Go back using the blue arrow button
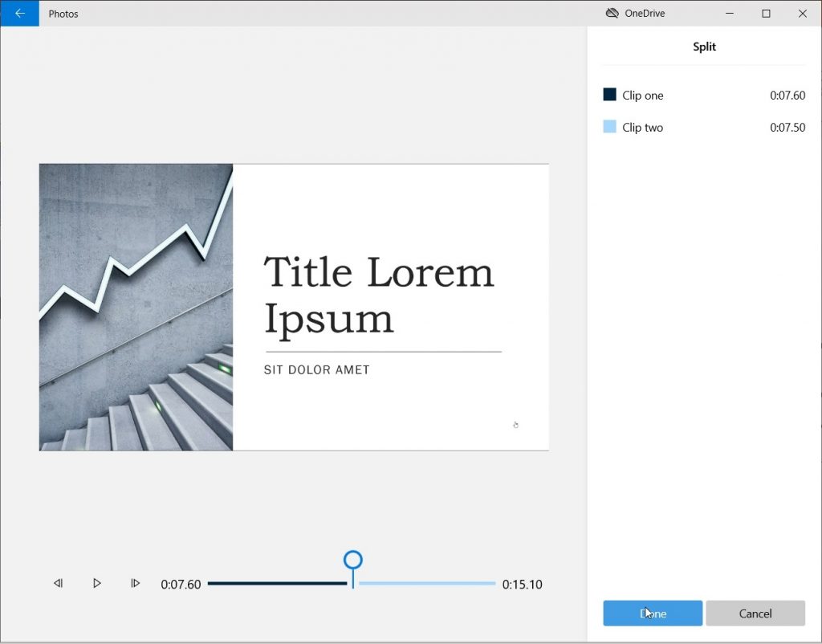Screen dimensions: 822x644 [19, 13]
